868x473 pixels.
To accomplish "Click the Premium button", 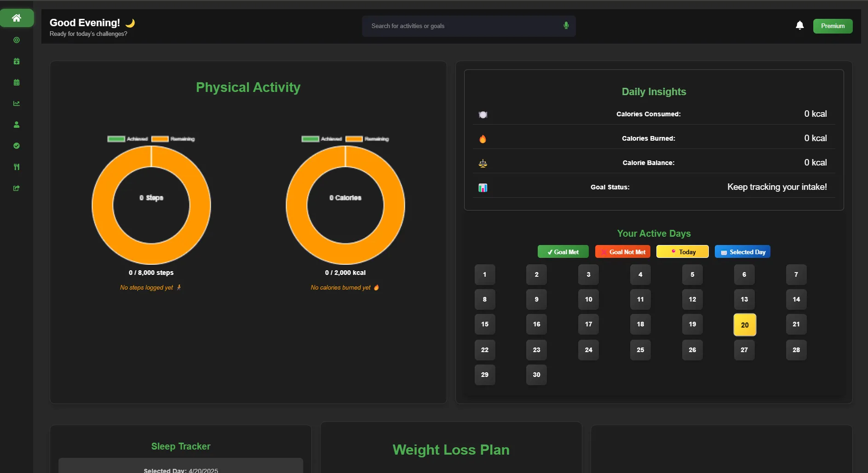I will [x=833, y=26].
